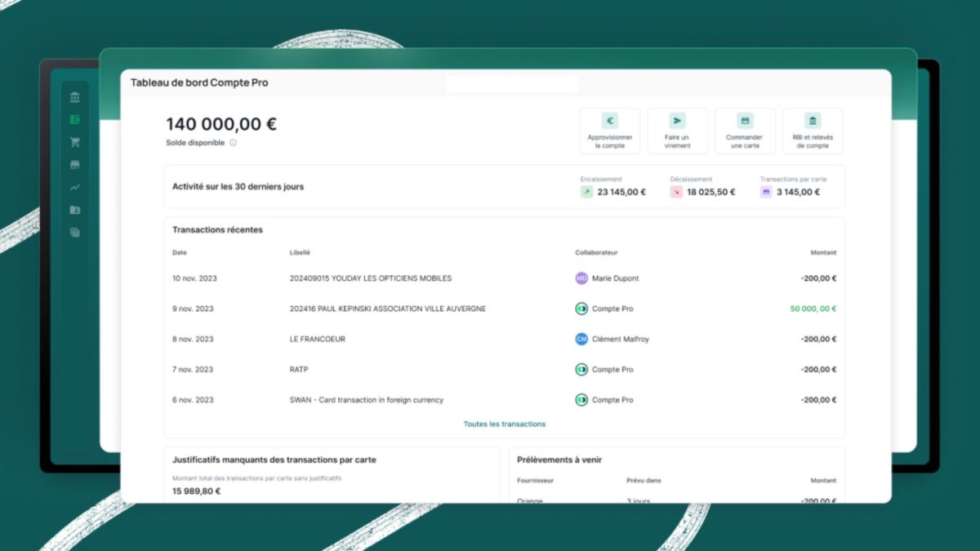980x551 pixels.
Task: Open the YOUDAY LES OPTICIENS MOBILES transaction
Action: pos(370,278)
